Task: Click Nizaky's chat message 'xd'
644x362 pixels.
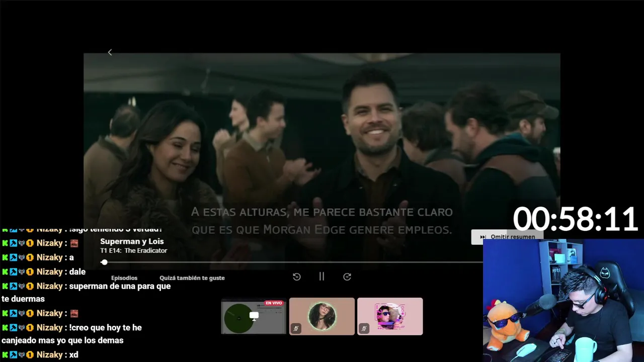Action: click(x=74, y=354)
